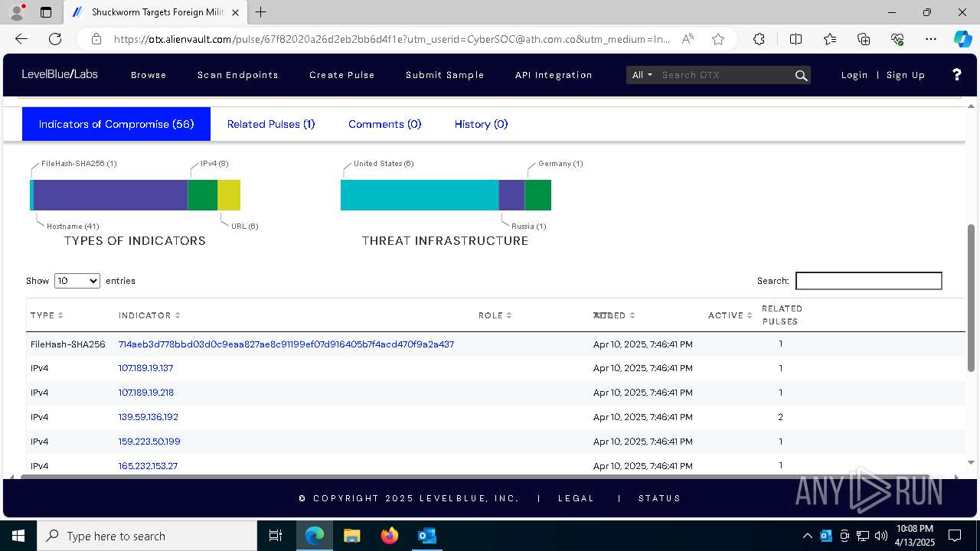Open Submit Sample page
Screen dimensions: 980x551
445,75
